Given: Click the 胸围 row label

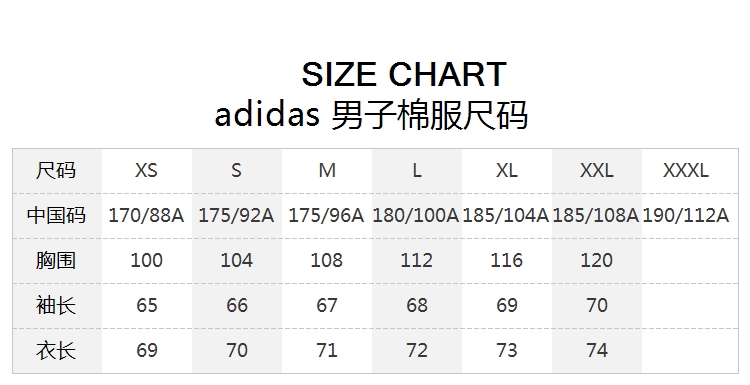Looking at the screenshot, I should click(56, 260).
